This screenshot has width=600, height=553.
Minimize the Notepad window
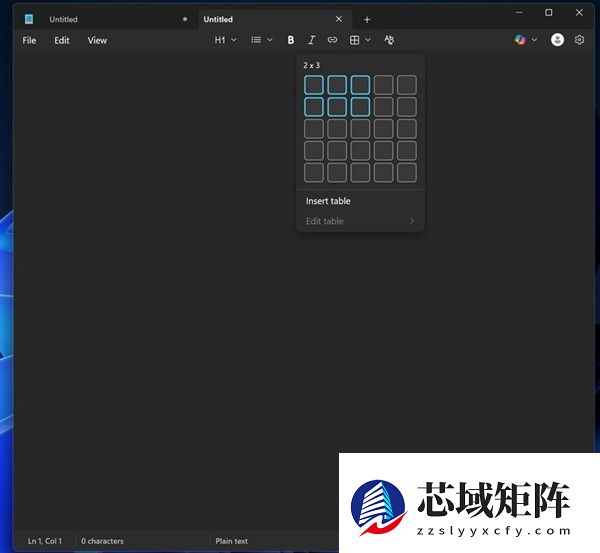(519, 13)
